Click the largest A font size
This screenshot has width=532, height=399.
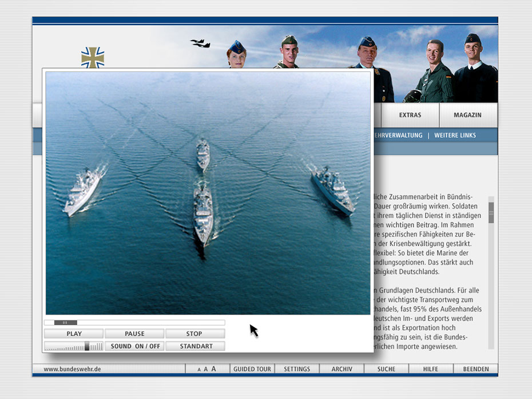[x=214, y=369]
